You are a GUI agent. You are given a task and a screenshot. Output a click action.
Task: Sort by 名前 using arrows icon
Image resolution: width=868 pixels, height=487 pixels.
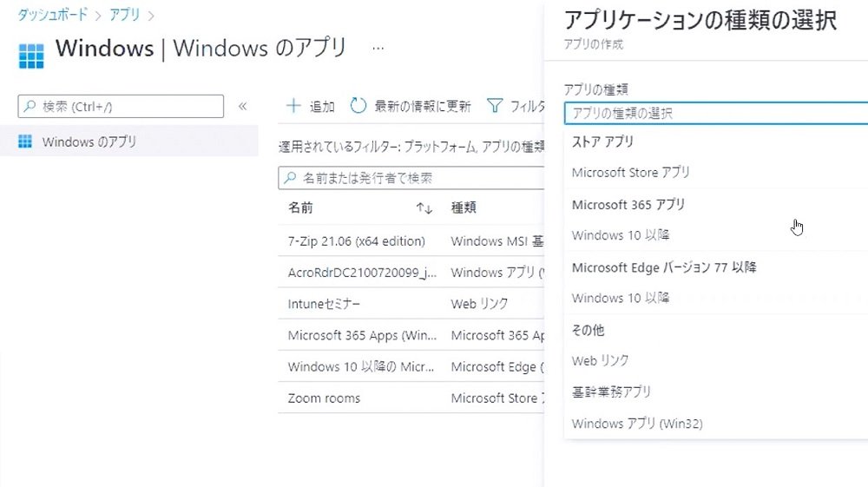pyautogui.click(x=424, y=208)
